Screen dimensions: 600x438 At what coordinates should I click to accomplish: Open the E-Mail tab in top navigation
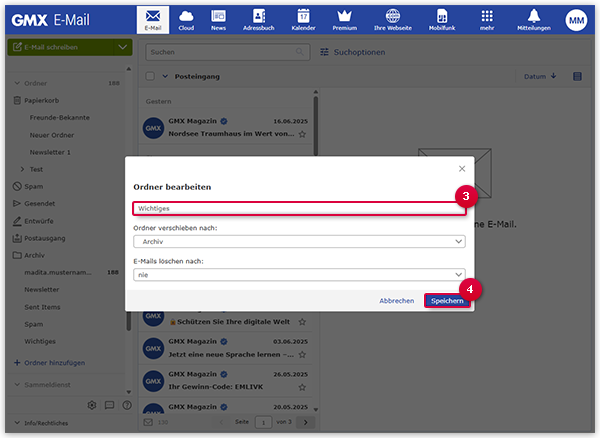click(x=153, y=20)
